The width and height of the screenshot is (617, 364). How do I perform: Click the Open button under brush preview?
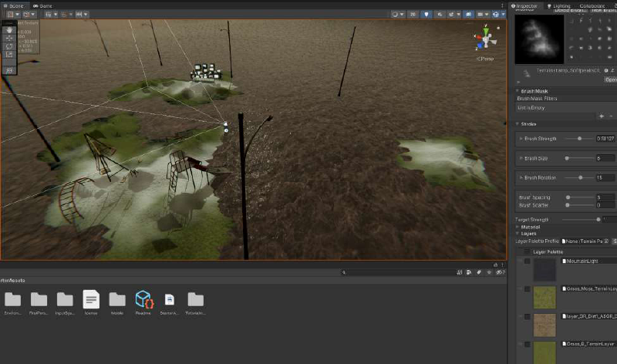[610, 79]
